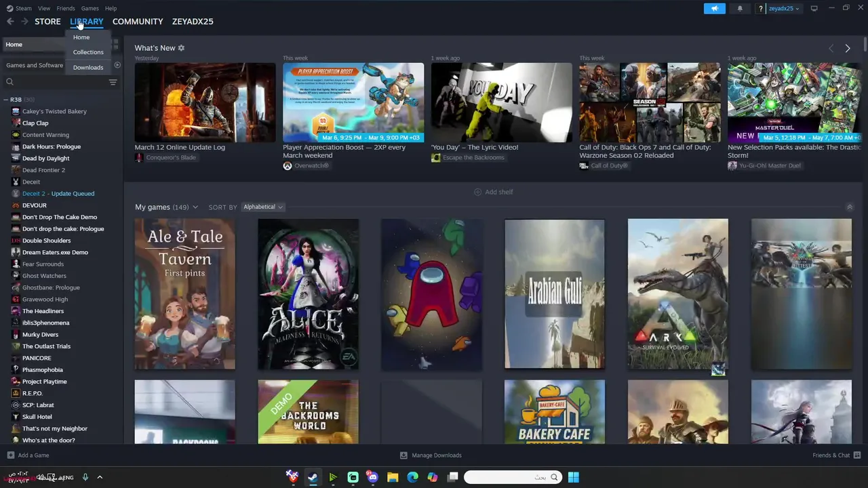
Task: Show previous What's New items
Action: click(831, 48)
